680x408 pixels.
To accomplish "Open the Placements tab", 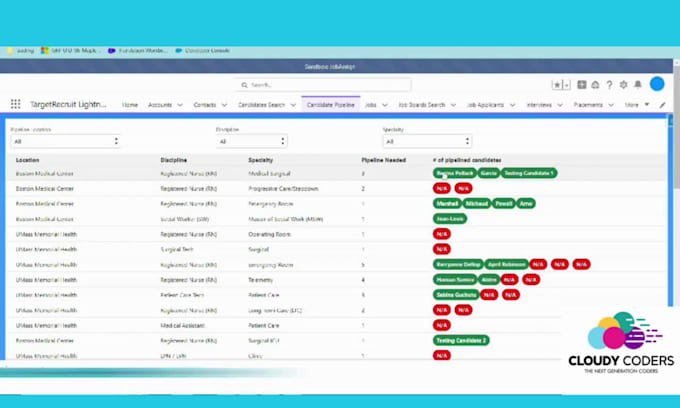I will tap(588, 105).
